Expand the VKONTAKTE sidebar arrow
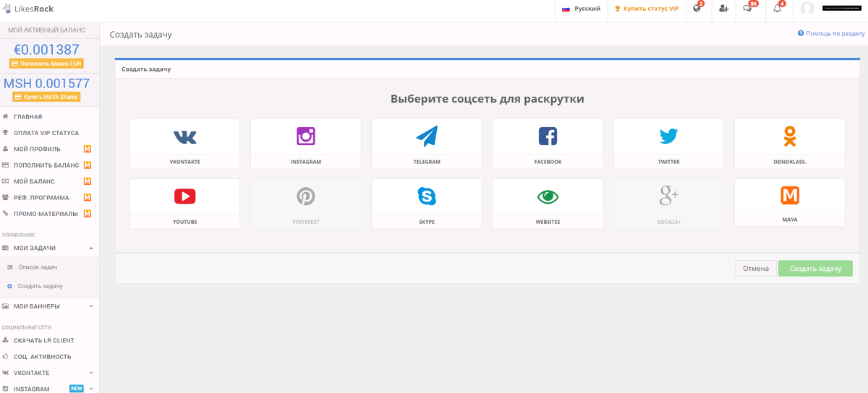This screenshot has height=393, width=868. pos(91,373)
